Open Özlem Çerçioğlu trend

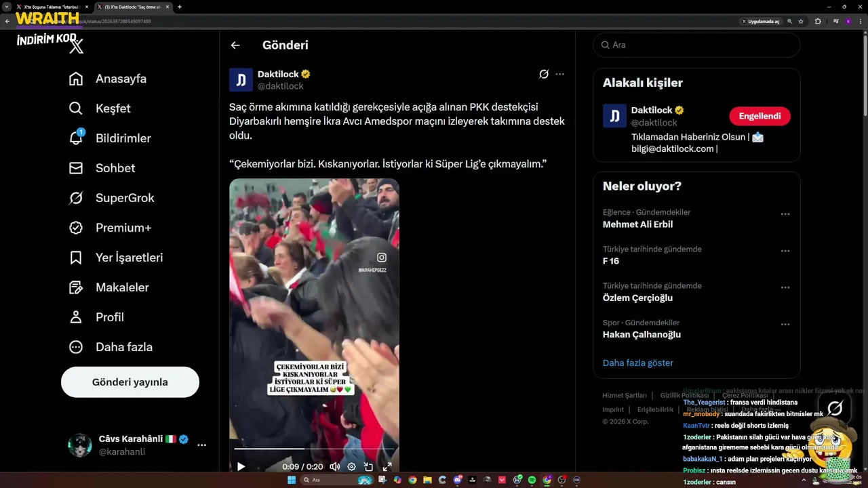click(x=637, y=298)
